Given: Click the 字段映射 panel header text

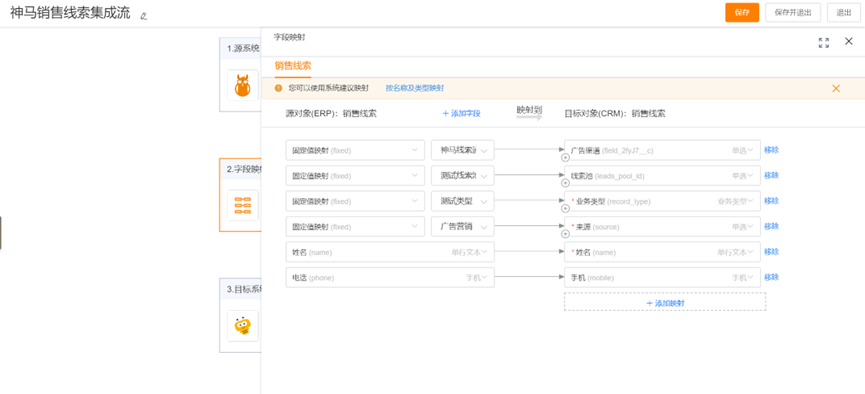Looking at the screenshot, I should coord(290,38).
